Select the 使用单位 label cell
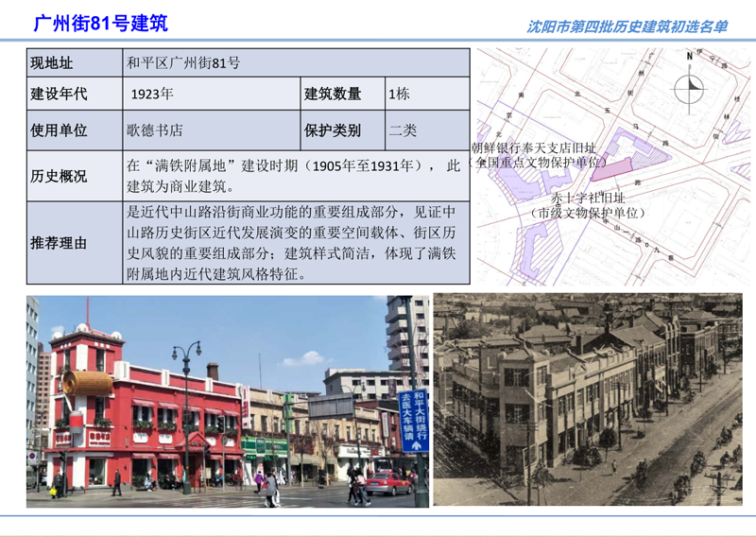The width and height of the screenshot is (756, 537). pos(74,130)
